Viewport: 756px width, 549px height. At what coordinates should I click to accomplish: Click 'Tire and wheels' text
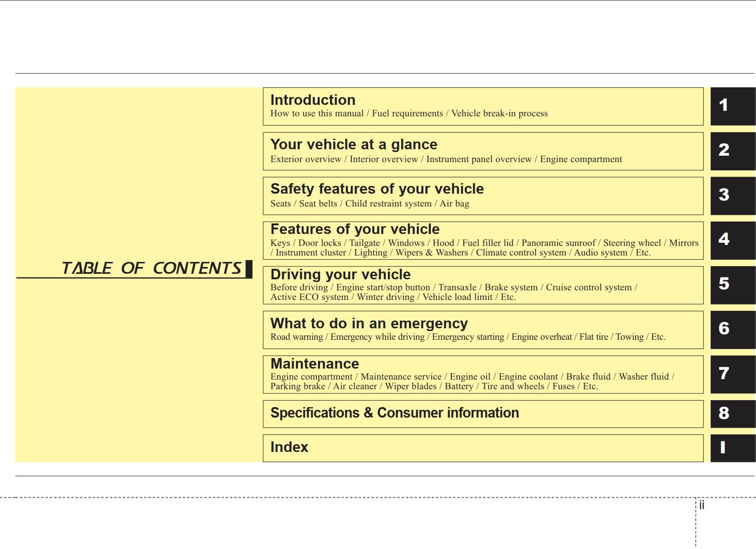[x=513, y=386]
